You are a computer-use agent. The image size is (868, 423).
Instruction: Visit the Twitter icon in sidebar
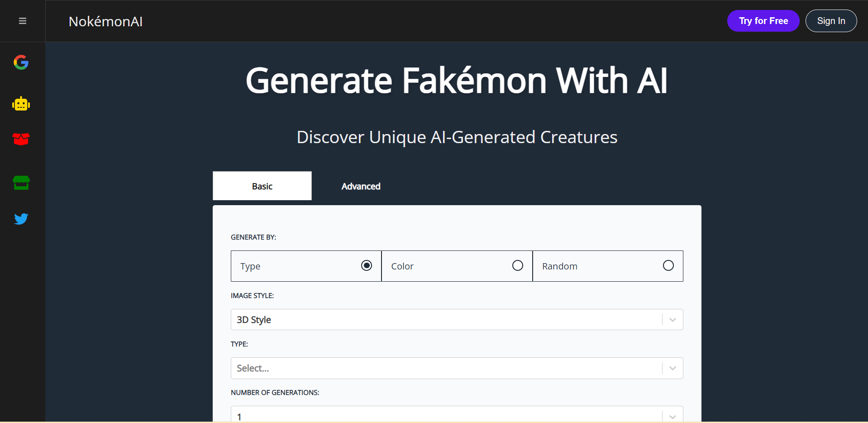[x=21, y=219]
